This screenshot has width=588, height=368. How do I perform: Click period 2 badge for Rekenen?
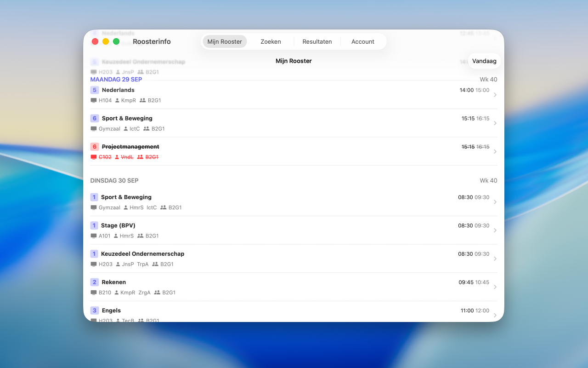tap(95, 282)
